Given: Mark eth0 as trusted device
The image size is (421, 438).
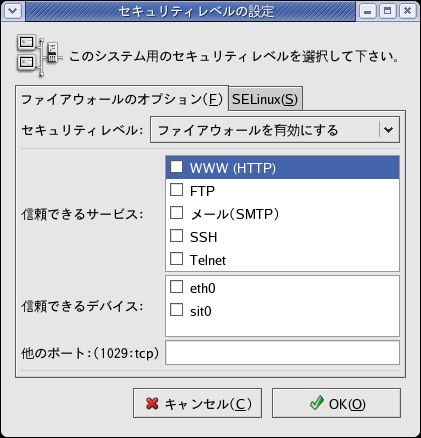Looking at the screenshot, I should tap(176, 287).
